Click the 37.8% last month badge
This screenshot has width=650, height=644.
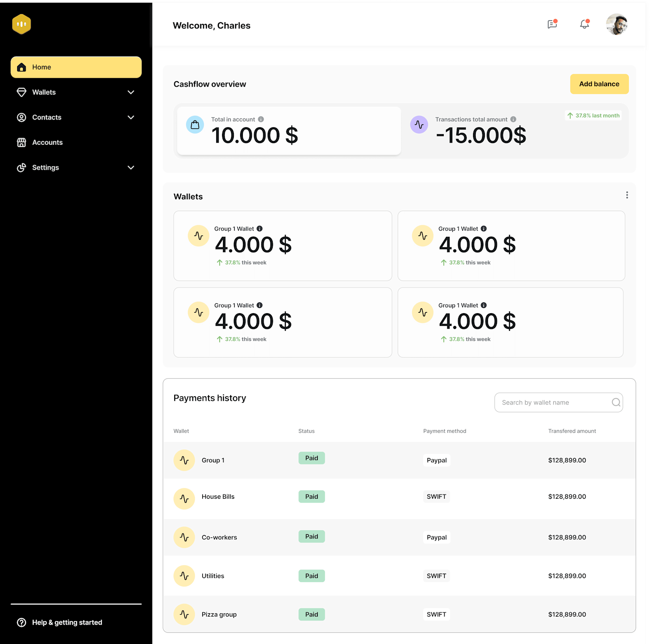pyautogui.click(x=593, y=116)
